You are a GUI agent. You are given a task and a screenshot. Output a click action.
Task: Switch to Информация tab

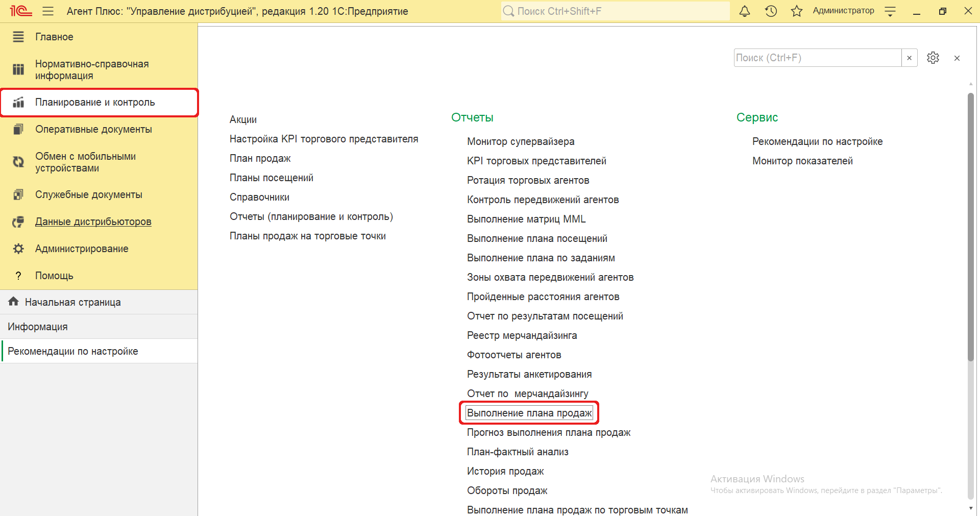tap(99, 327)
